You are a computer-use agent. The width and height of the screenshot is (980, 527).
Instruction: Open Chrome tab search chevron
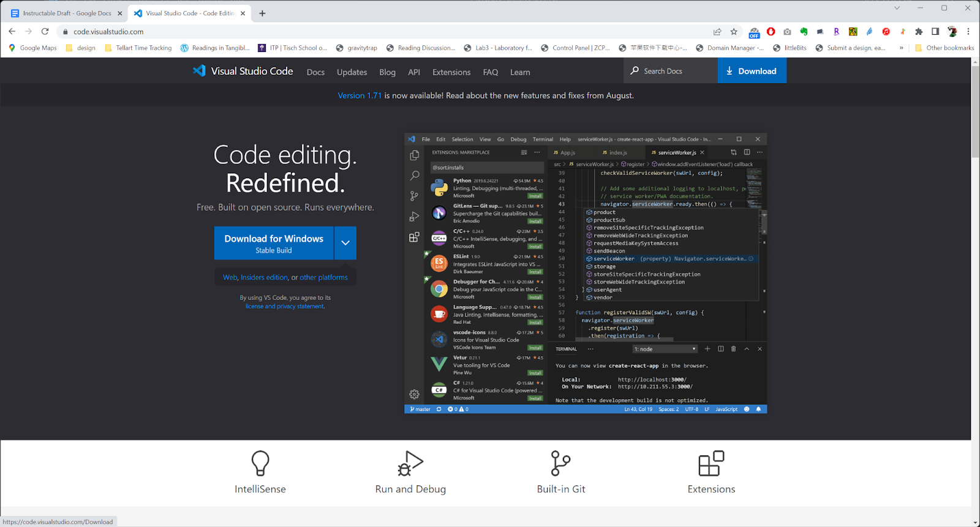pos(897,8)
